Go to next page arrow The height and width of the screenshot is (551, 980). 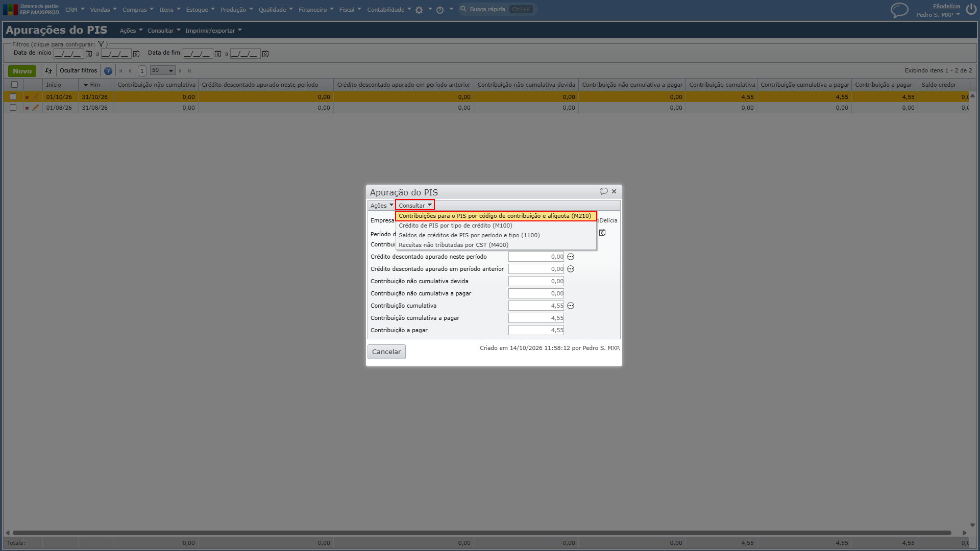coord(180,71)
